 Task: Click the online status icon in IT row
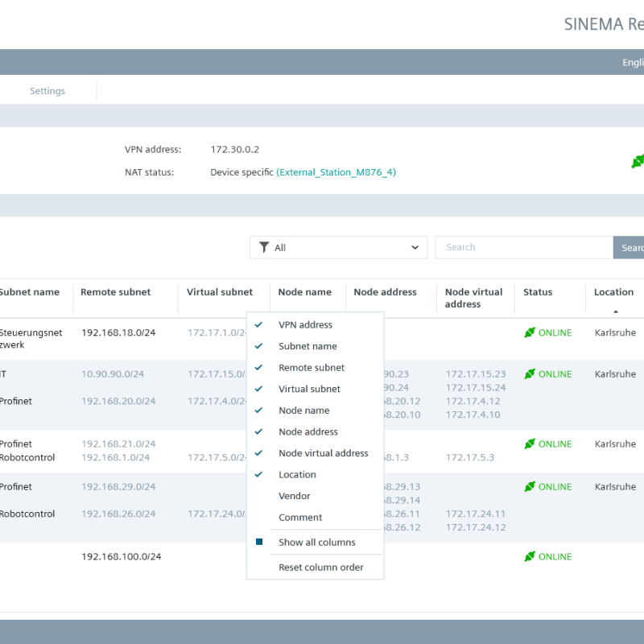(530, 374)
